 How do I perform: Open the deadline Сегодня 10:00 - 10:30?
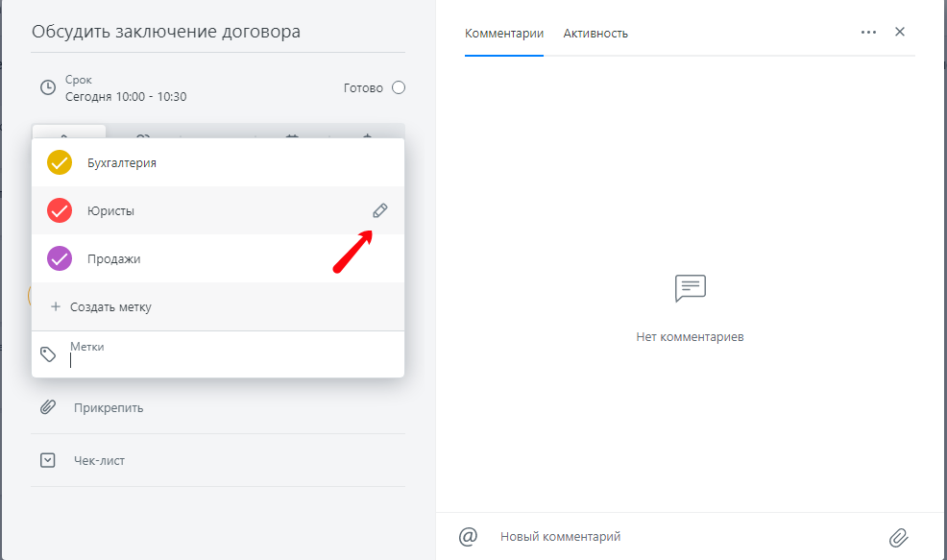point(126,97)
